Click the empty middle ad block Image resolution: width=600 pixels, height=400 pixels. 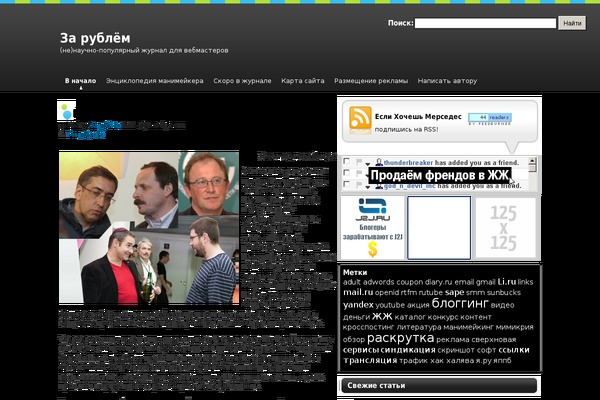pyautogui.click(x=439, y=227)
